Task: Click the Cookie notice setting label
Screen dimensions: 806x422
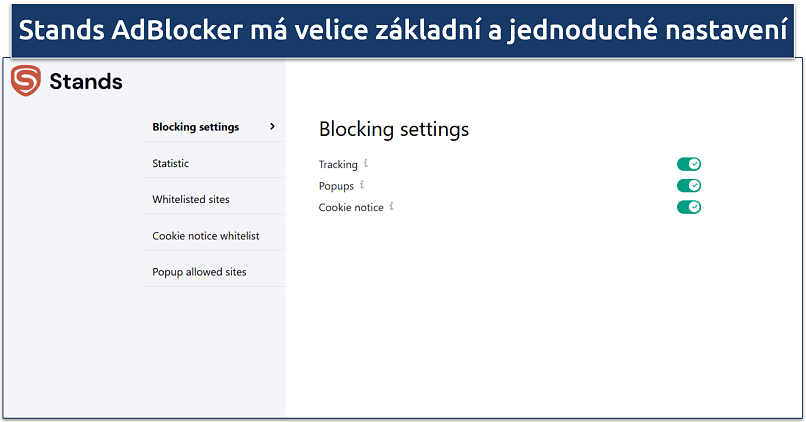Action: pos(351,207)
